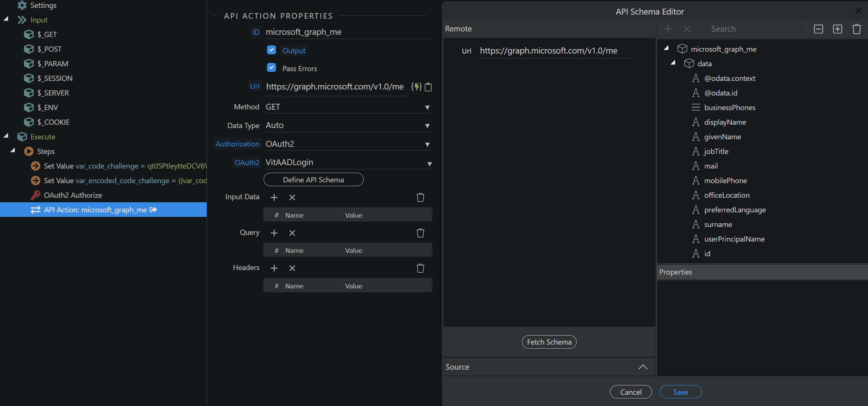Click the Fetch Schema button
The width and height of the screenshot is (868, 406).
[549, 342]
